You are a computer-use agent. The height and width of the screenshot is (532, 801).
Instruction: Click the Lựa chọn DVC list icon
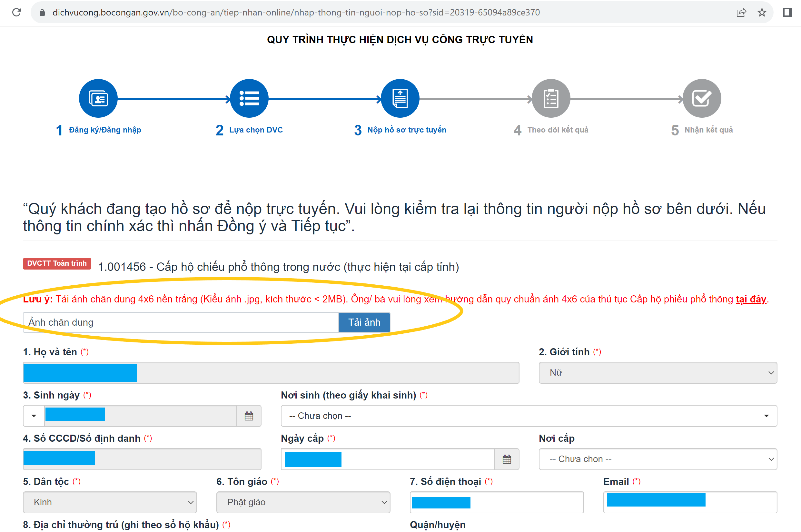tap(249, 98)
